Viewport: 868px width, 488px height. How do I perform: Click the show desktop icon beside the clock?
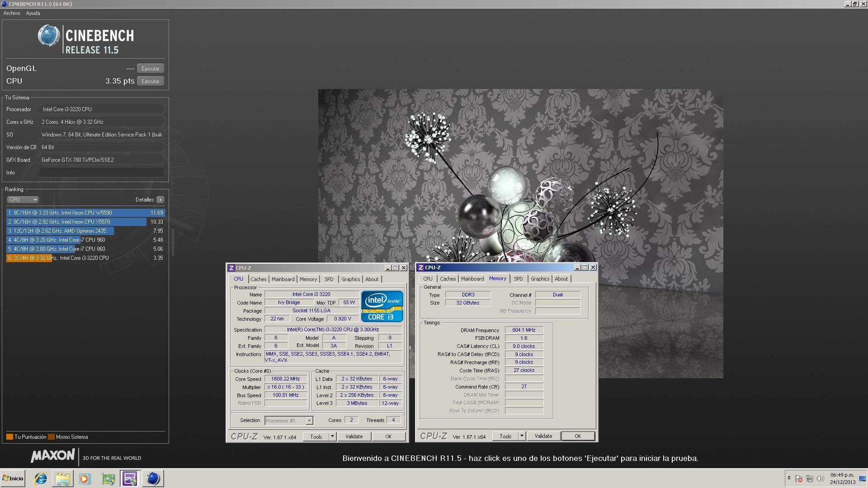(x=863, y=479)
